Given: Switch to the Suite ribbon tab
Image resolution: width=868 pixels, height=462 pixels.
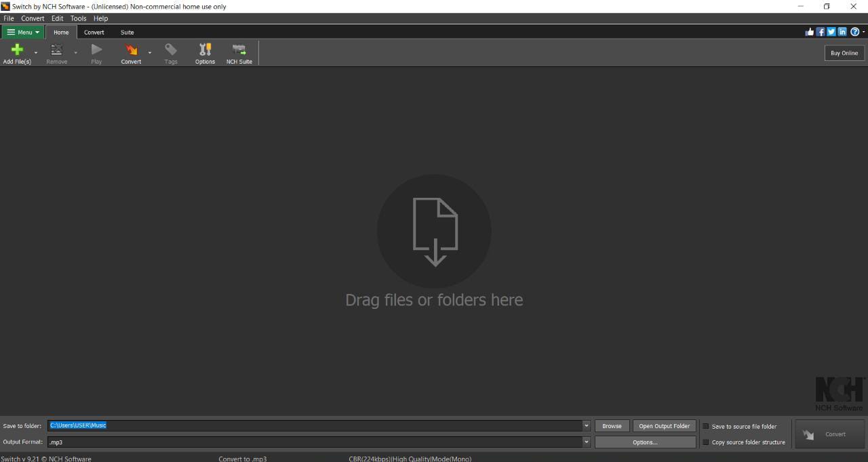Looking at the screenshot, I should (x=127, y=32).
